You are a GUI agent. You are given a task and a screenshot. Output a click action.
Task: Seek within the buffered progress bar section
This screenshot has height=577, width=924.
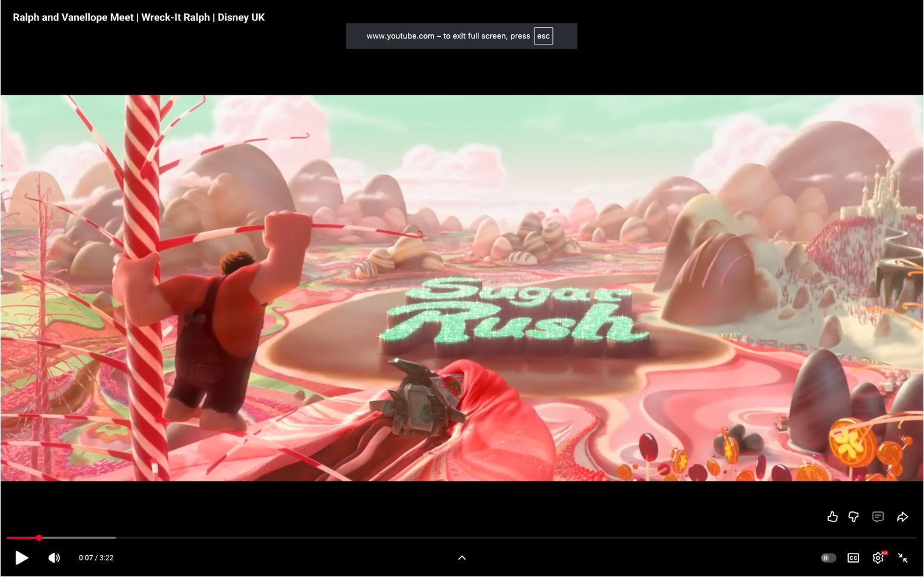pyautogui.click(x=78, y=538)
